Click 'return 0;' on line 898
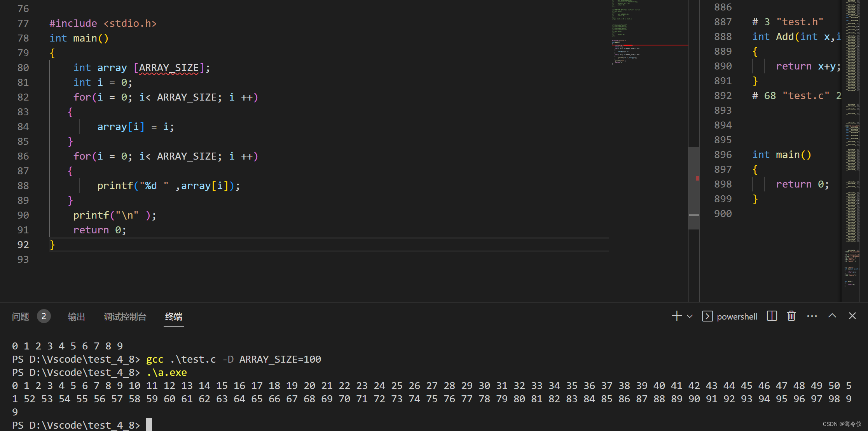This screenshot has width=868, height=431. point(802,184)
